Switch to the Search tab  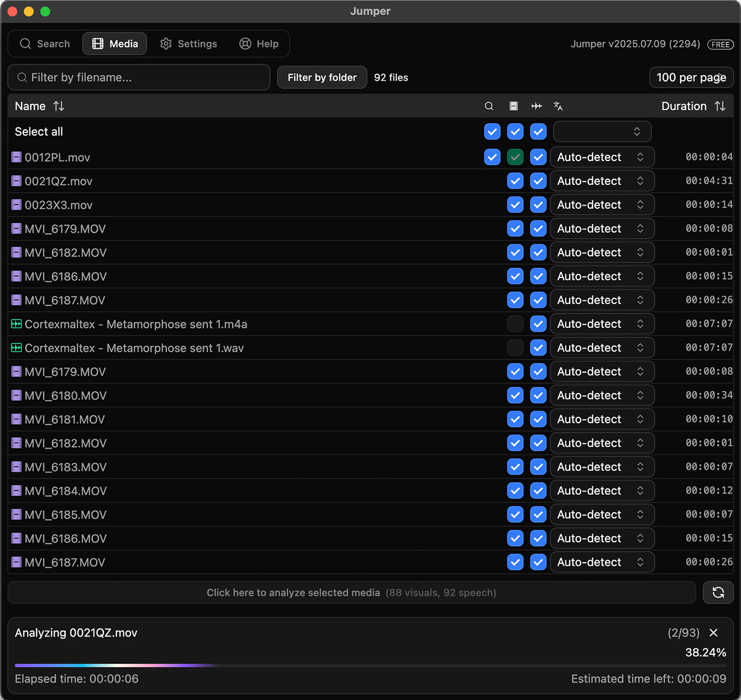[x=45, y=44]
